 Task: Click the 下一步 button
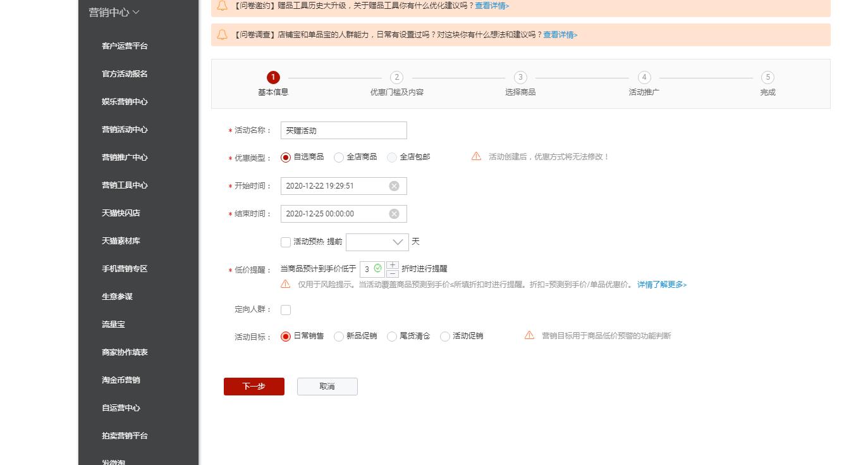tap(254, 386)
